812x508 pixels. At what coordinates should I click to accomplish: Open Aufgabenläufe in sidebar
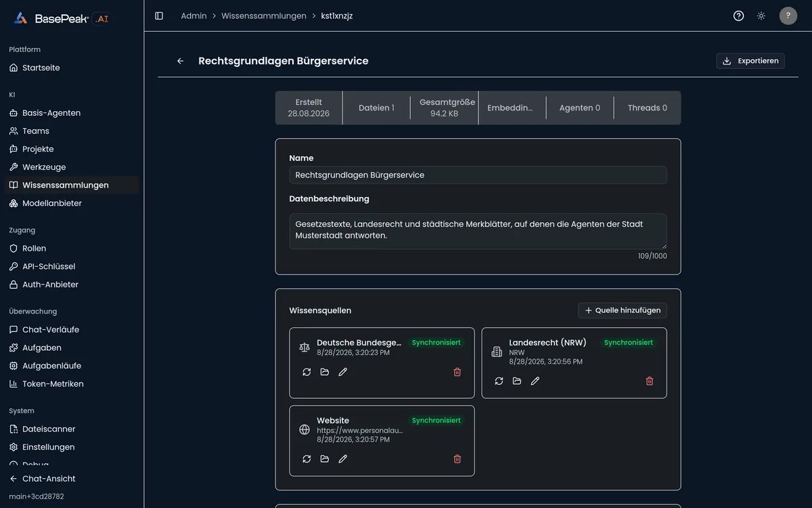pyautogui.click(x=72, y=366)
